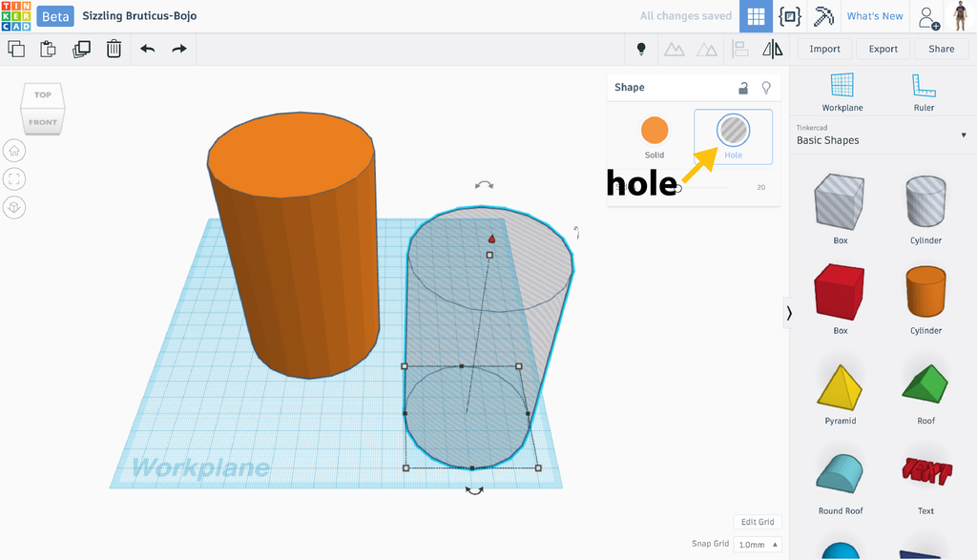Click the top white lift handle on hole cylinder

tap(489, 255)
